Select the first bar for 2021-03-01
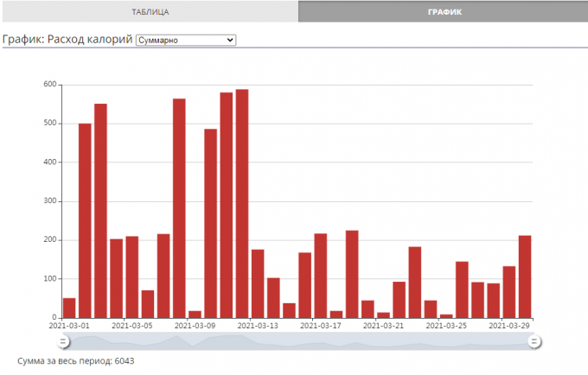588x375 pixels. (x=69, y=308)
